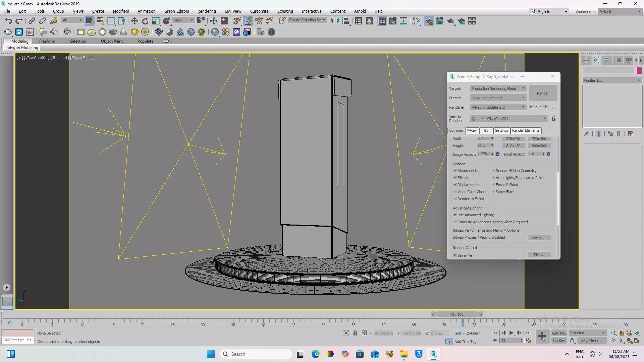Open the Hierarchy panel tab icon
Image resolution: width=644 pixels, height=362 pixels.
607,60
